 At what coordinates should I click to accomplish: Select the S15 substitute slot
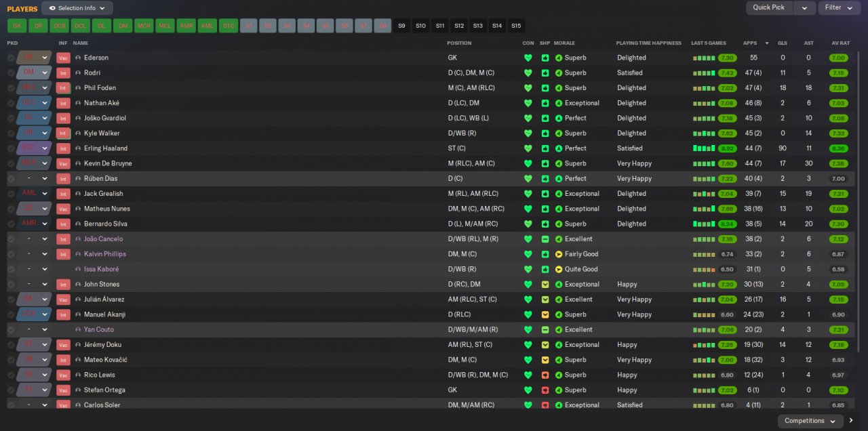pos(517,26)
